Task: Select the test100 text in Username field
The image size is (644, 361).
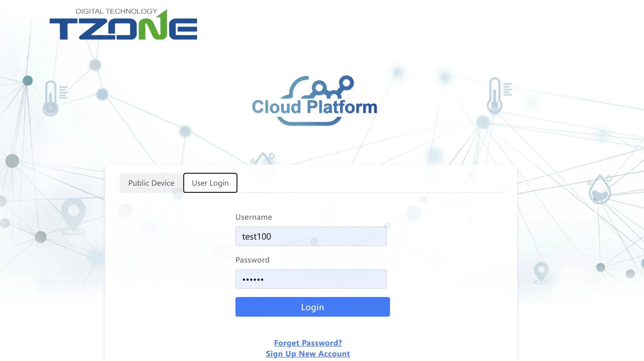Action: pyautogui.click(x=257, y=236)
